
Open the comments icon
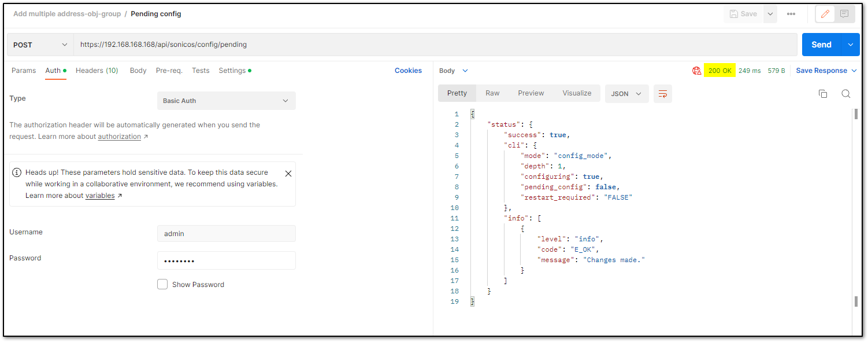(844, 14)
